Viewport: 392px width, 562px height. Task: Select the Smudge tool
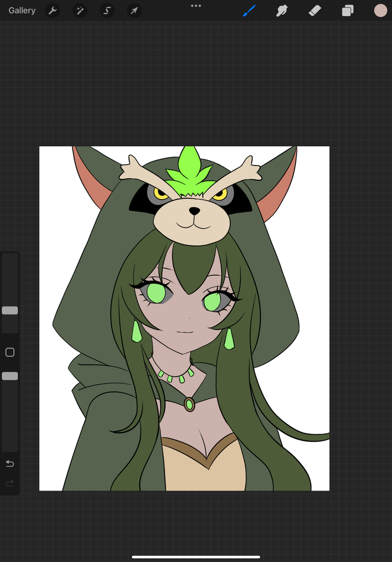pyautogui.click(x=282, y=11)
